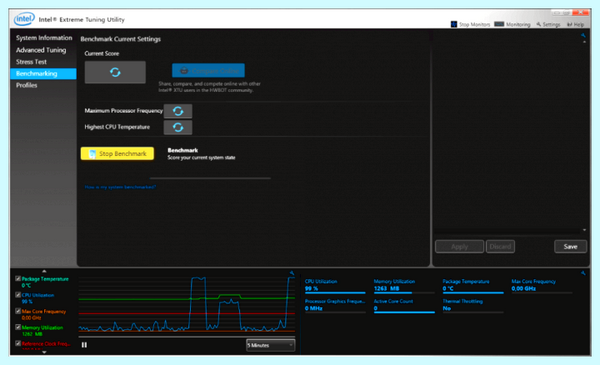The image size is (600, 365).
Task: Switch to Stress Test
Action: (31, 62)
